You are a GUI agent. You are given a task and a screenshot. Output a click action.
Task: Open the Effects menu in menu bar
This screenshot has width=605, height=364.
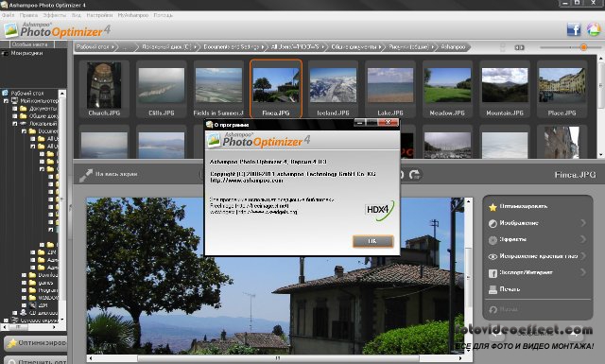tap(55, 15)
